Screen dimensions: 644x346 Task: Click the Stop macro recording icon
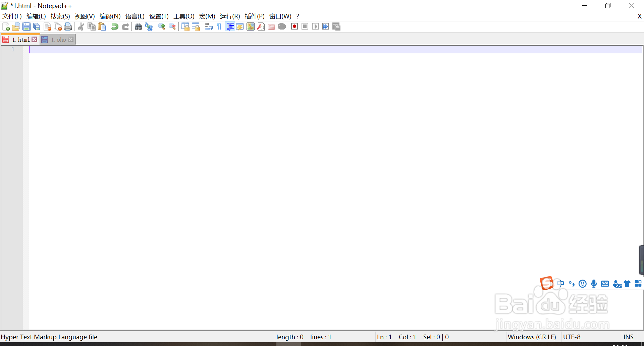point(305,27)
